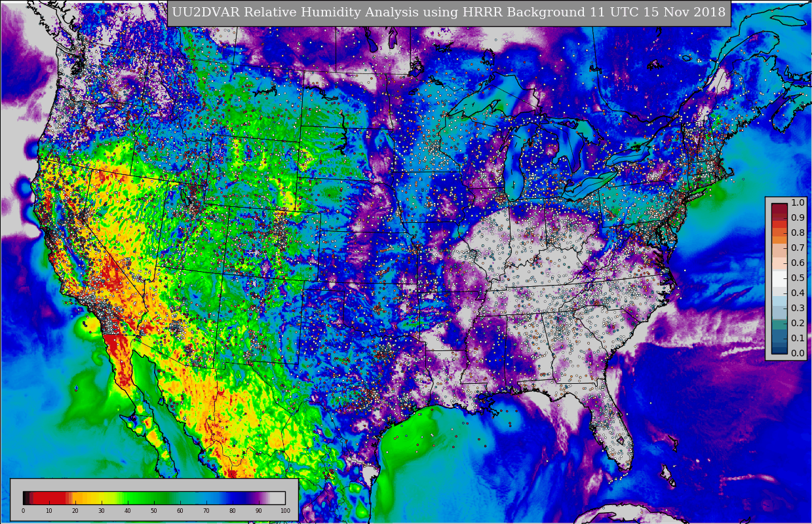Pick the light gray end segment of the bottom colorbar
The width and height of the screenshot is (812, 524).
coord(279,497)
